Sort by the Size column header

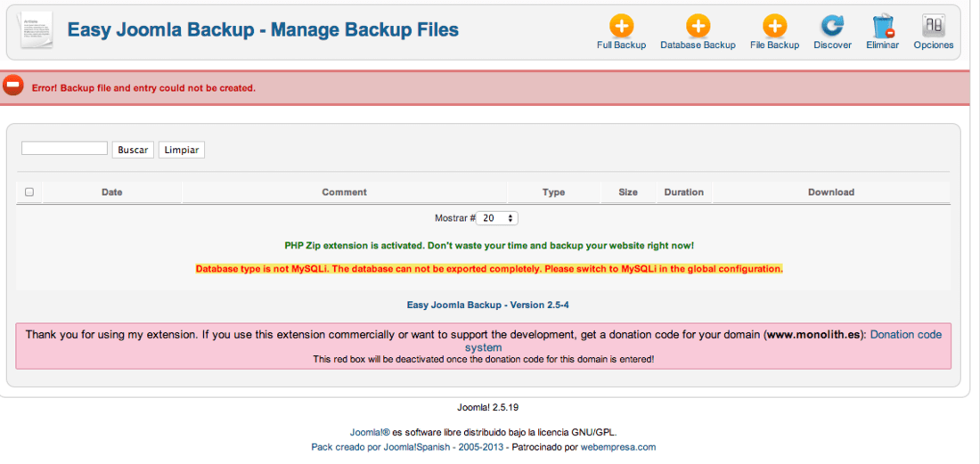(x=628, y=192)
